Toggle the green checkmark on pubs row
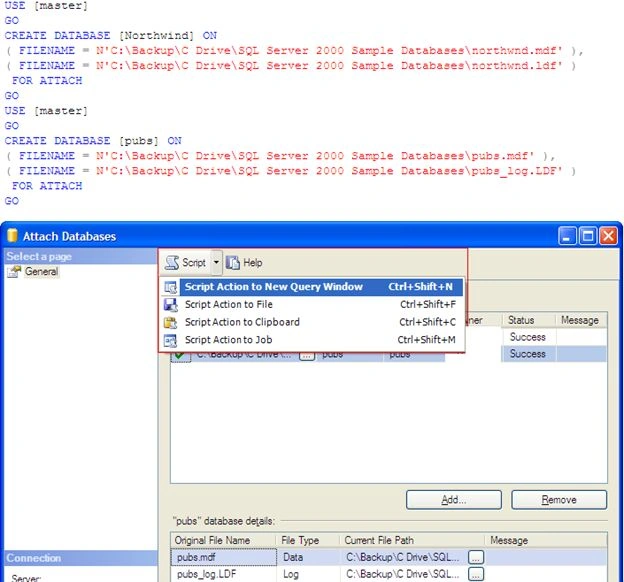Viewport: 624px width, 582px height. pos(180,355)
